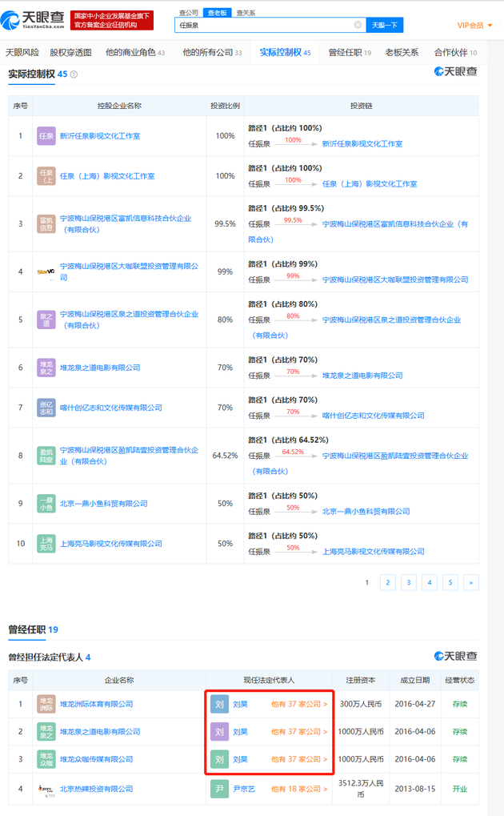Open 尹京艺 representative name link

click(x=244, y=789)
